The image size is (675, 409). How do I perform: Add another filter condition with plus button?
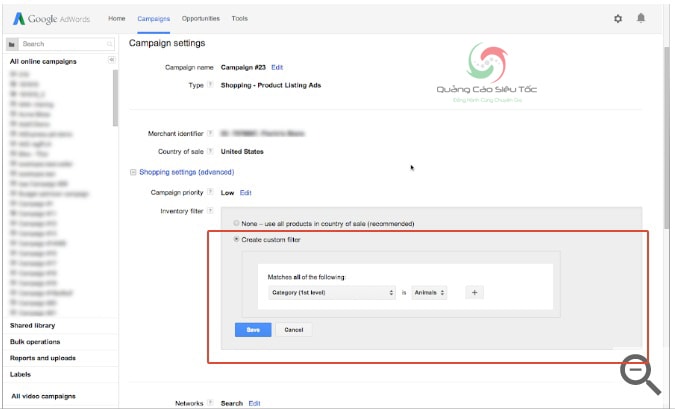point(474,292)
